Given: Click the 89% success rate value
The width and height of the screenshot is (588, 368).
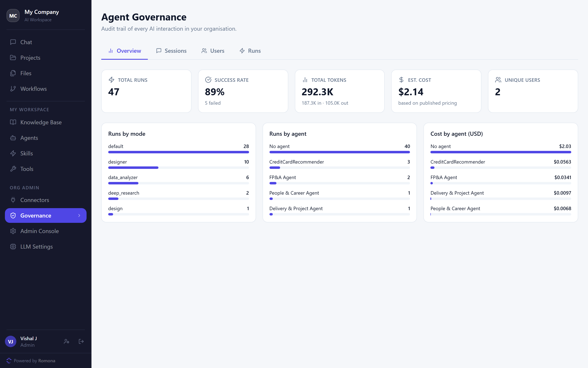Looking at the screenshot, I should point(215,92).
